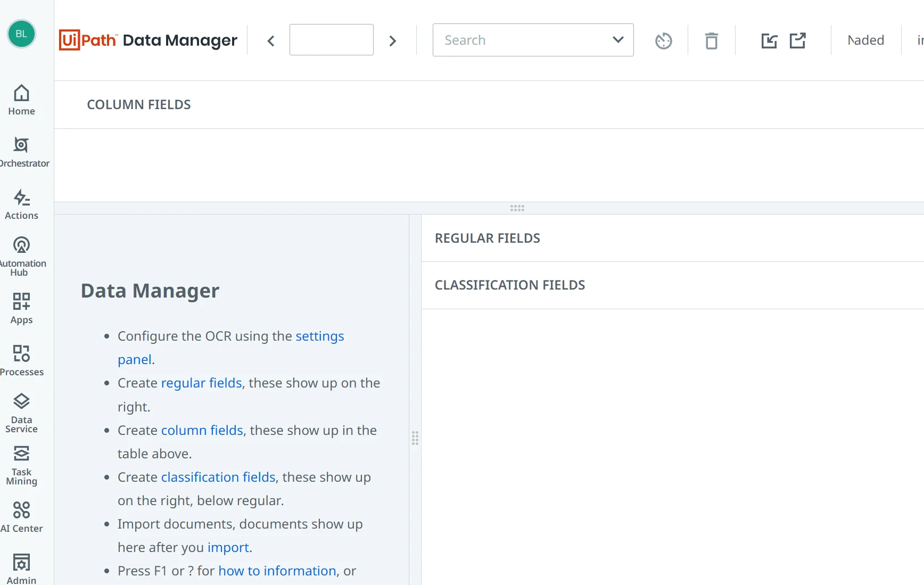This screenshot has width=924, height=585.
Task: Open Data Service from sidebar
Action: 21,413
